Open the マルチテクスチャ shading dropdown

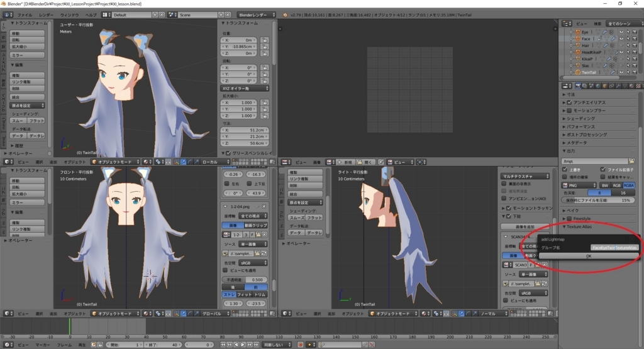[x=525, y=176]
